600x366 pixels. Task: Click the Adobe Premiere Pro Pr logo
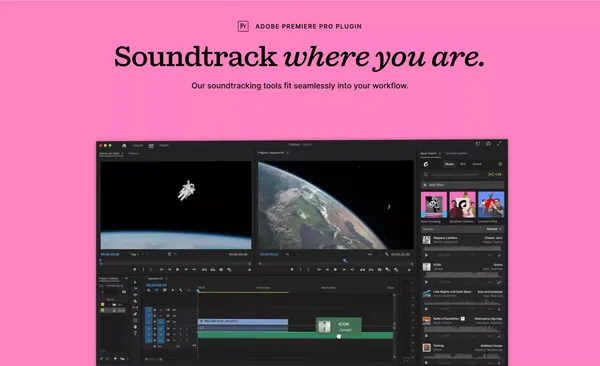tap(243, 26)
